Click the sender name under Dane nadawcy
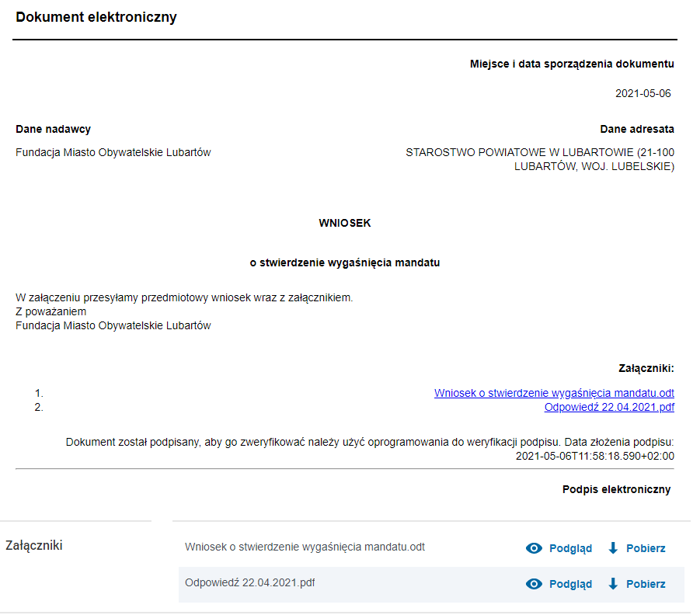 (x=113, y=152)
